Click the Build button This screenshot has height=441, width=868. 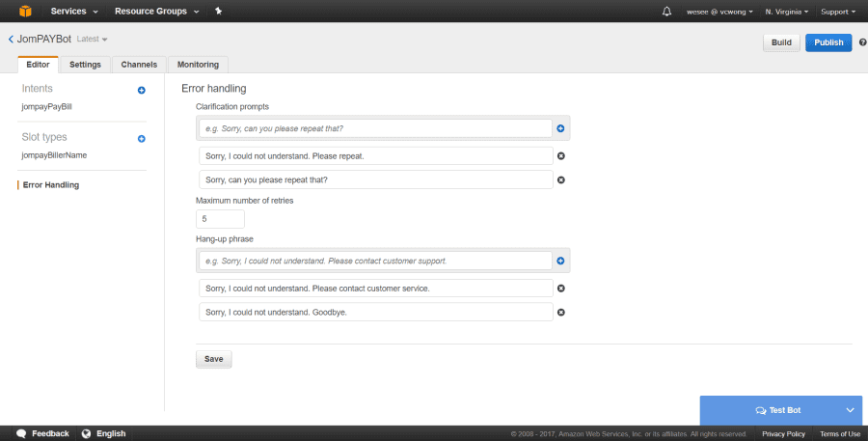[x=781, y=42]
